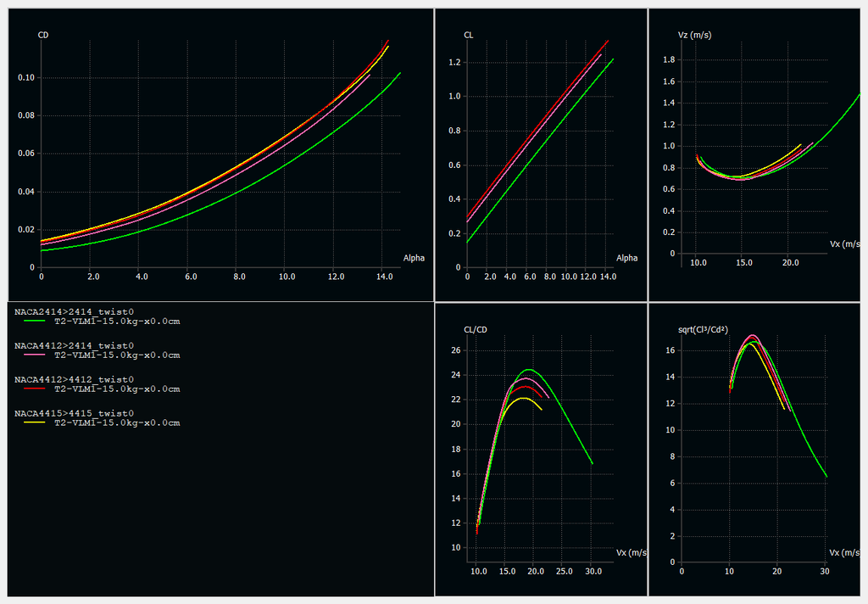Click the 30.0 tick in the CL/CD graph
This screenshot has width=868, height=604.
tap(593, 573)
